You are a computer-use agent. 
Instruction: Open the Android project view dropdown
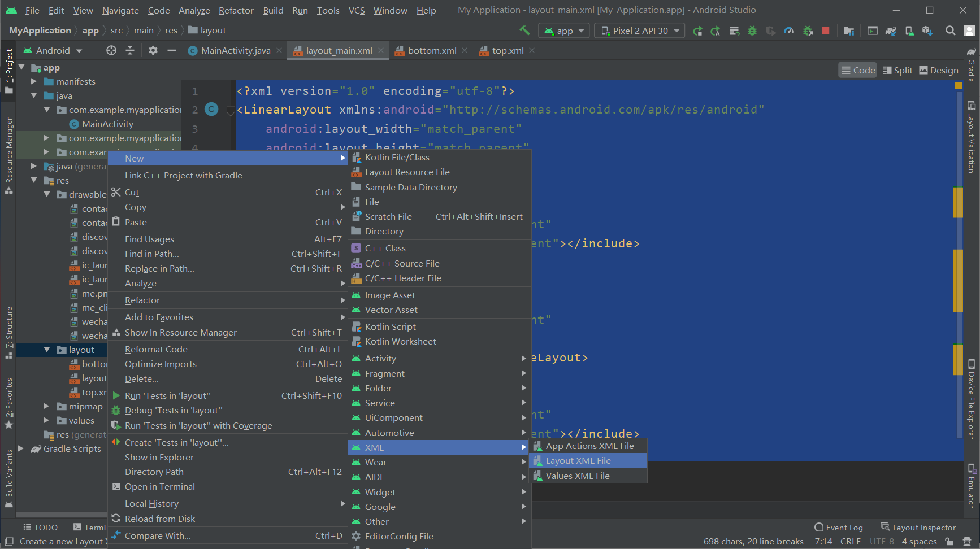click(x=53, y=50)
